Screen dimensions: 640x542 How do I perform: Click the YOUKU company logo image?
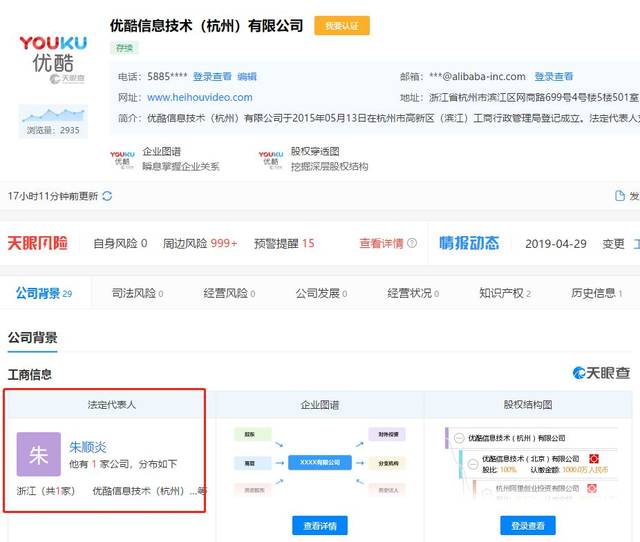[53, 58]
